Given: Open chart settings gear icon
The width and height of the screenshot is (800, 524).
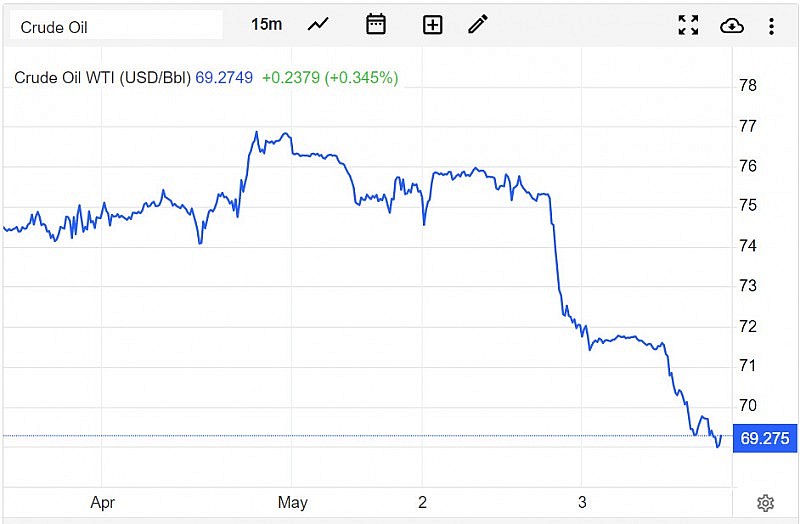Looking at the screenshot, I should point(765,503).
